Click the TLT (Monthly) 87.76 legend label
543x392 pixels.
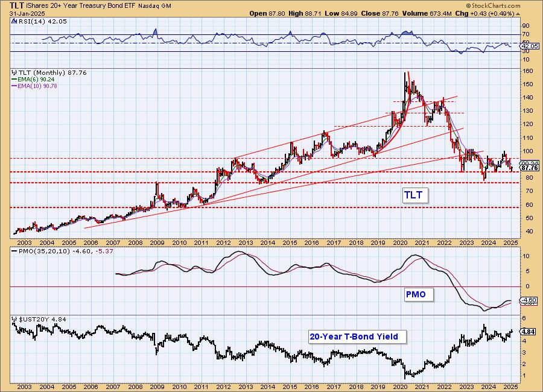tap(52, 73)
